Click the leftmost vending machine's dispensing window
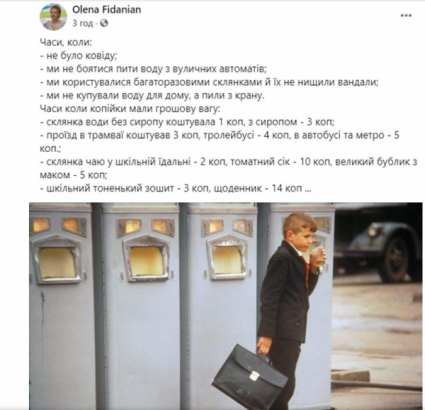This screenshot has height=410, width=425. (x=57, y=262)
